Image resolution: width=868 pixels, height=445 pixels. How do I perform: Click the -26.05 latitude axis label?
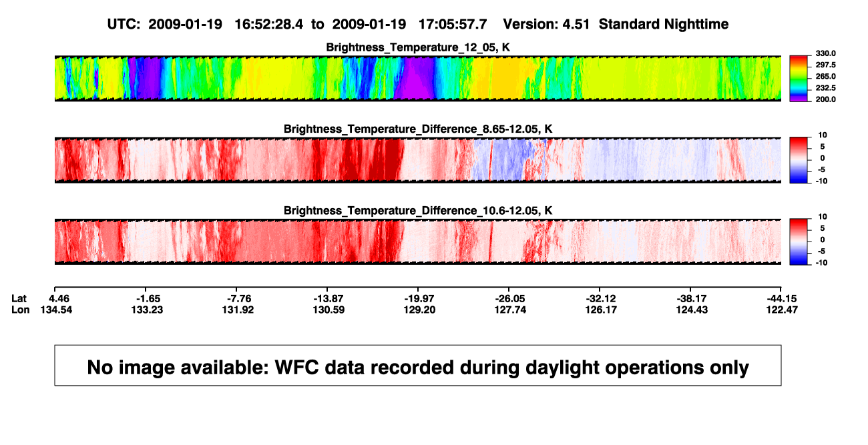tap(509, 298)
